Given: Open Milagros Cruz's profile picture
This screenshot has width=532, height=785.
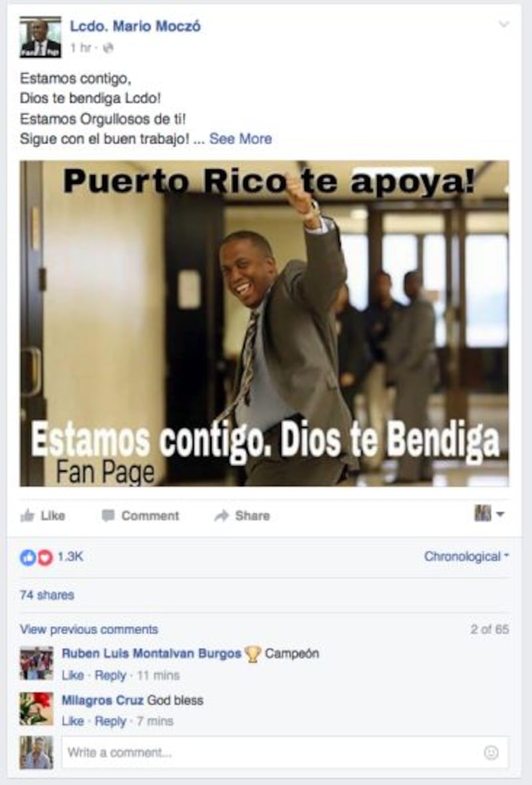Looking at the screenshot, I should coord(36,708).
